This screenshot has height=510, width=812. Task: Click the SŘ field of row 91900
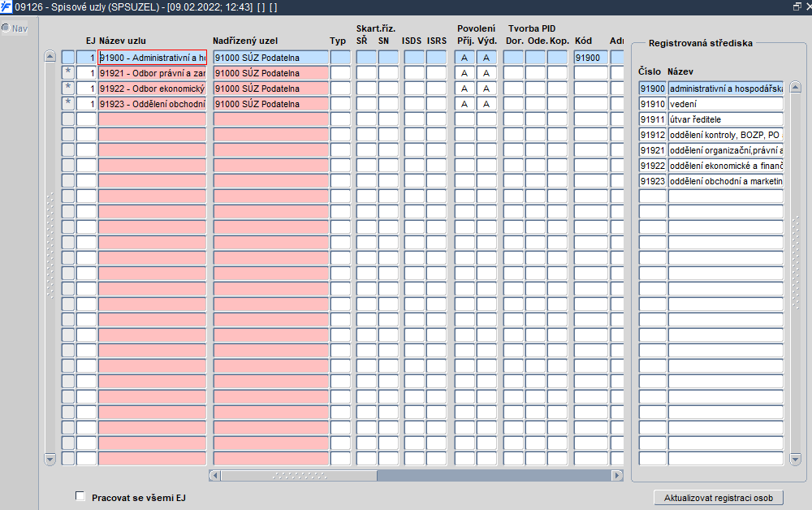366,58
